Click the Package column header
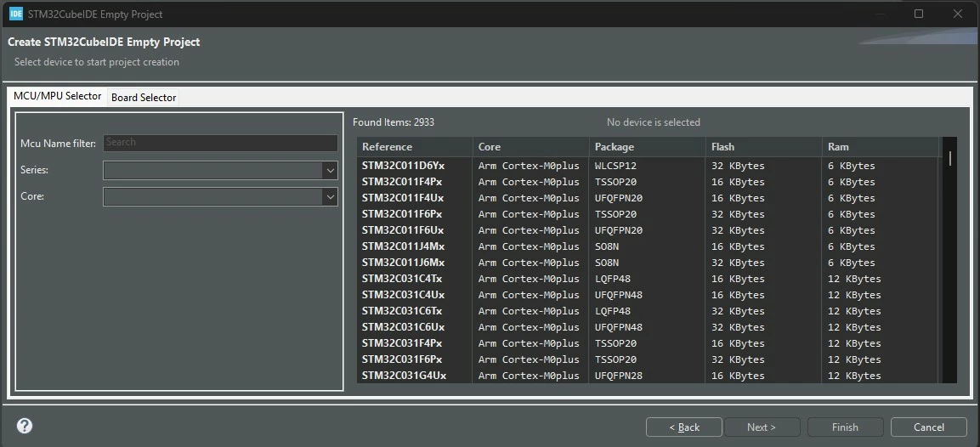Image resolution: width=980 pixels, height=447 pixels. pos(648,147)
